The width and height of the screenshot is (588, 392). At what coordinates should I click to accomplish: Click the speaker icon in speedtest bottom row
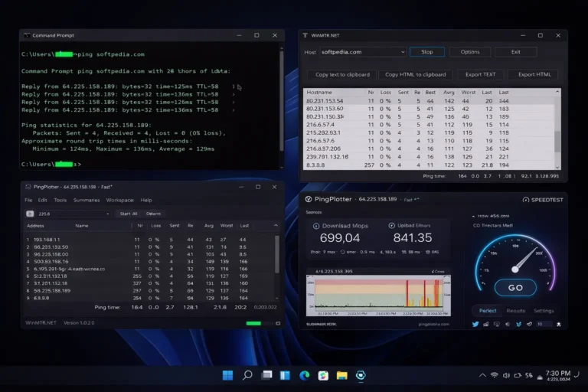coord(508,324)
